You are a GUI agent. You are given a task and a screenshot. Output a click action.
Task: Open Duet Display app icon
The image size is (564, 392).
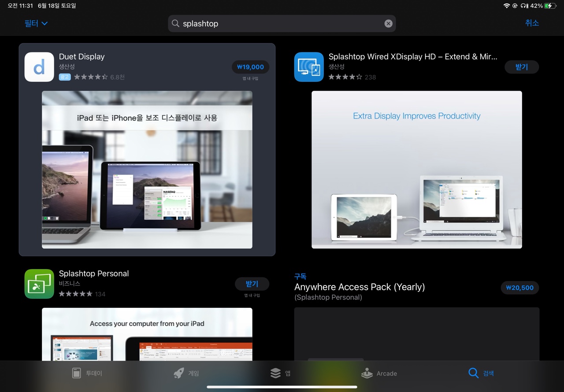pos(39,67)
